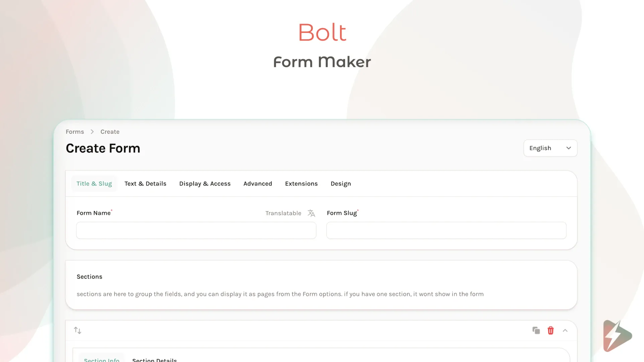644x362 pixels.
Task: Click the red asterisk on Form Name label
Action: point(112,210)
